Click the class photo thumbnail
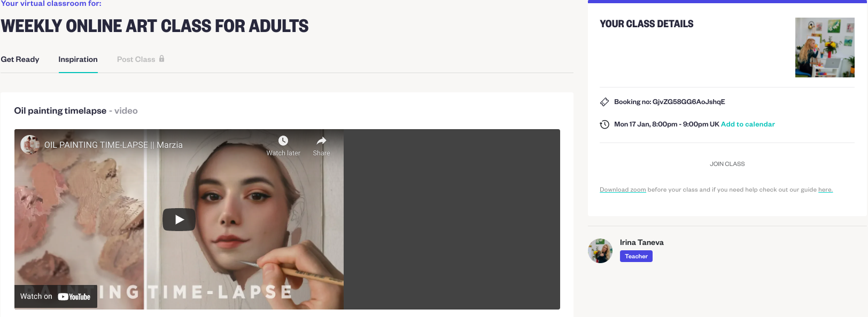Viewport: 868px width, 317px height. pyautogui.click(x=825, y=47)
